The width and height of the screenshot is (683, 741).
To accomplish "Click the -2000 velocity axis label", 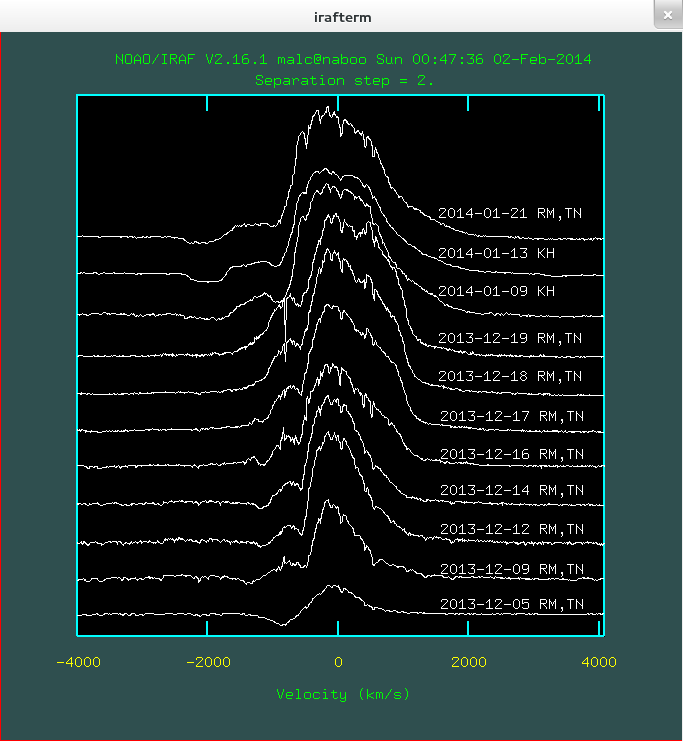I will click(x=207, y=662).
